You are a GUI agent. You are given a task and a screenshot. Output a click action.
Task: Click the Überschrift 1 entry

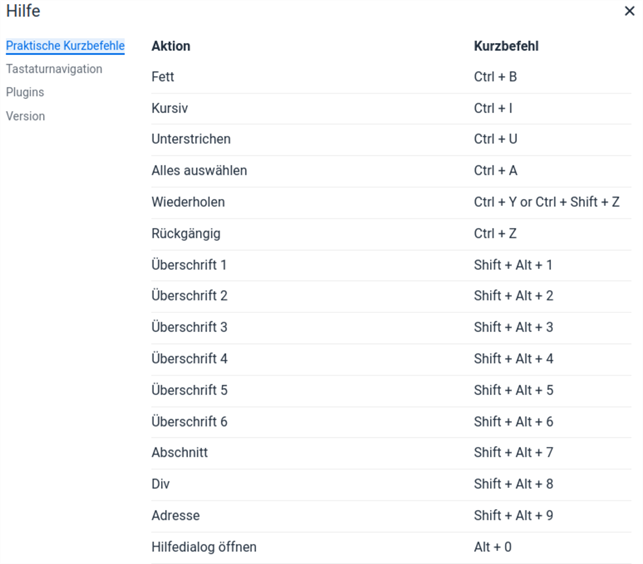click(x=189, y=265)
